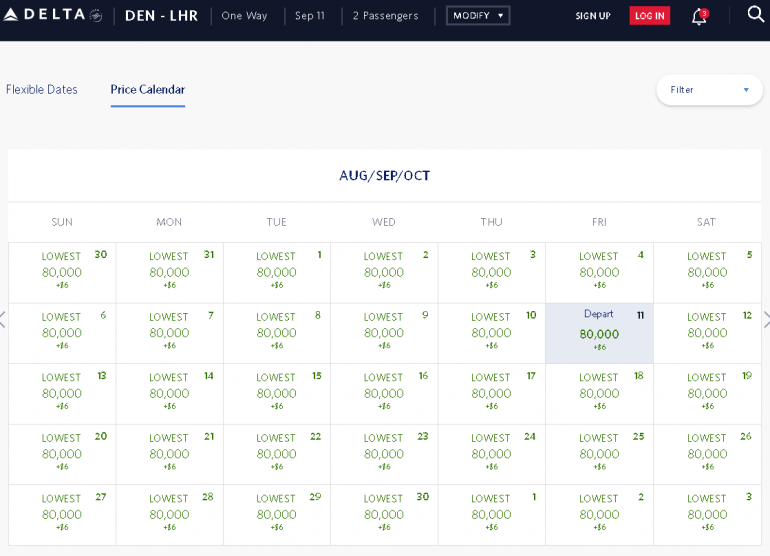
Task: Open the Filter dropdown
Action: [709, 90]
